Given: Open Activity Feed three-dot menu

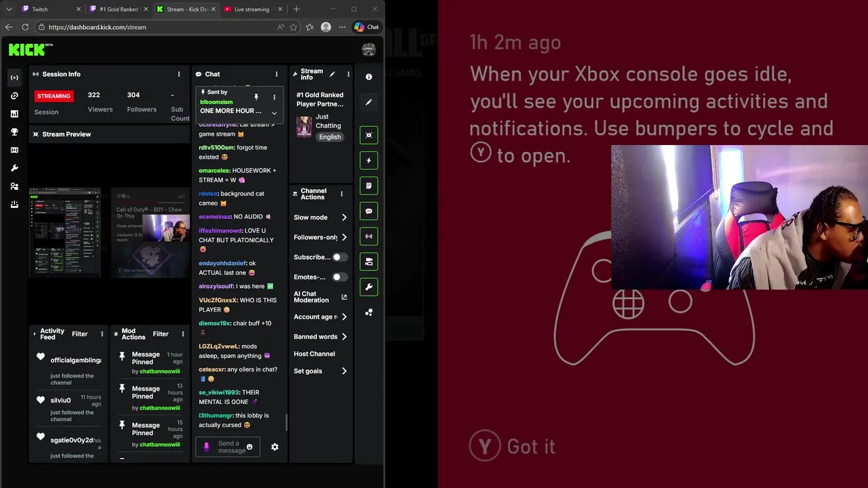Looking at the screenshot, I should [102, 334].
